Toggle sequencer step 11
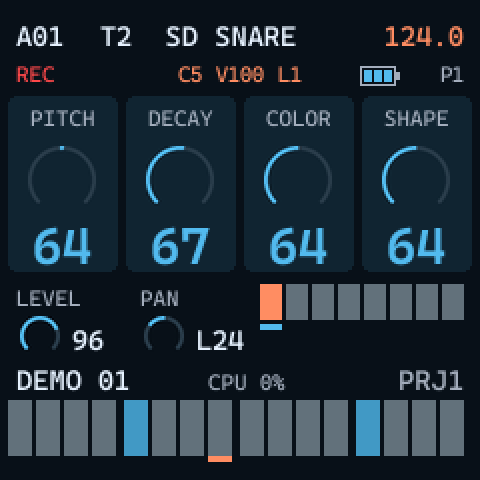Image resolution: width=480 pixels, height=480 pixels. (x=308, y=428)
